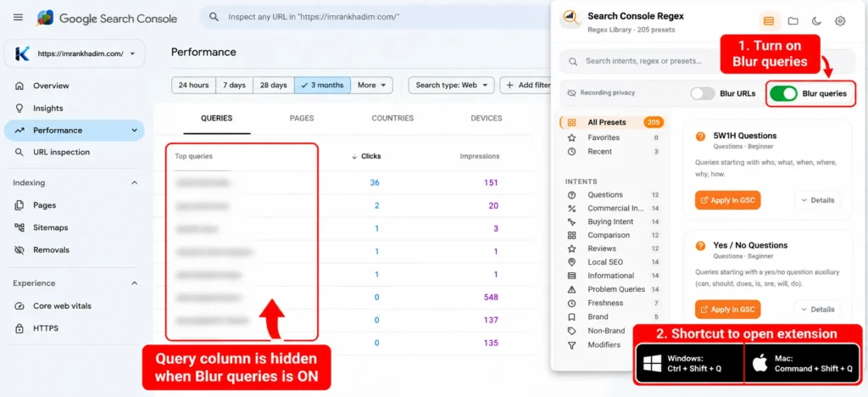Click the Insights lightbulb icon

(19, 108)
